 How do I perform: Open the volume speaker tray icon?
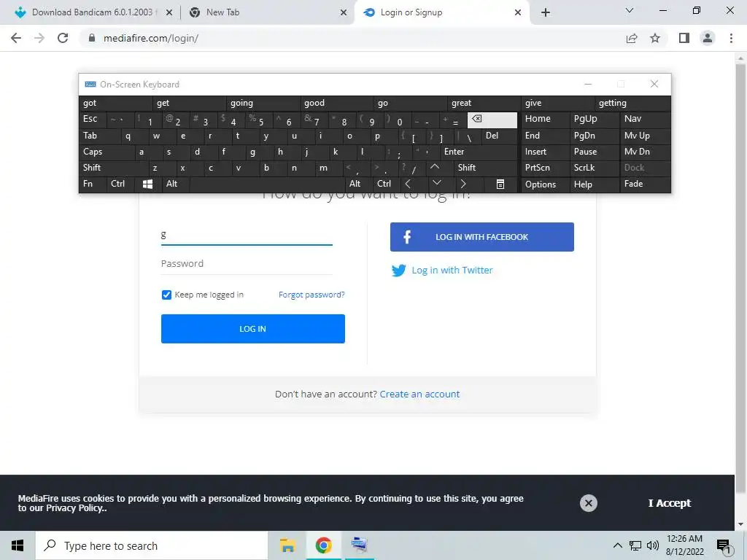pos(653,545)
